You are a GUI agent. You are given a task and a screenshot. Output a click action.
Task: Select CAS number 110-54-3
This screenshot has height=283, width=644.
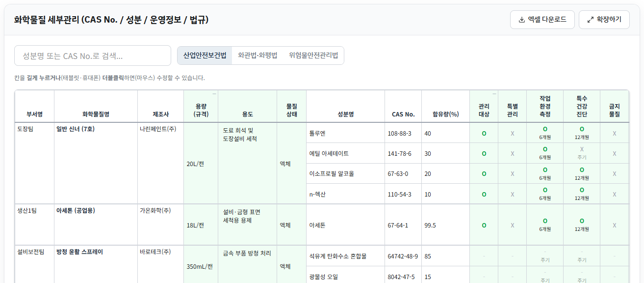click(403, 194)
